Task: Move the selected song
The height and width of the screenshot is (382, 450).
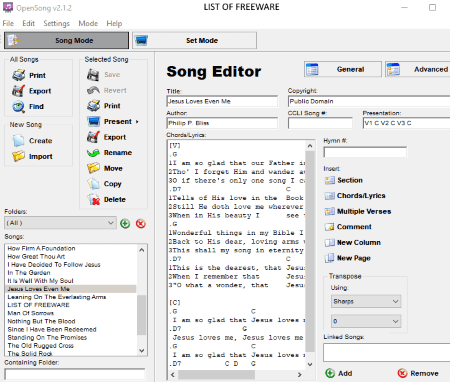Action: (105, 168)
